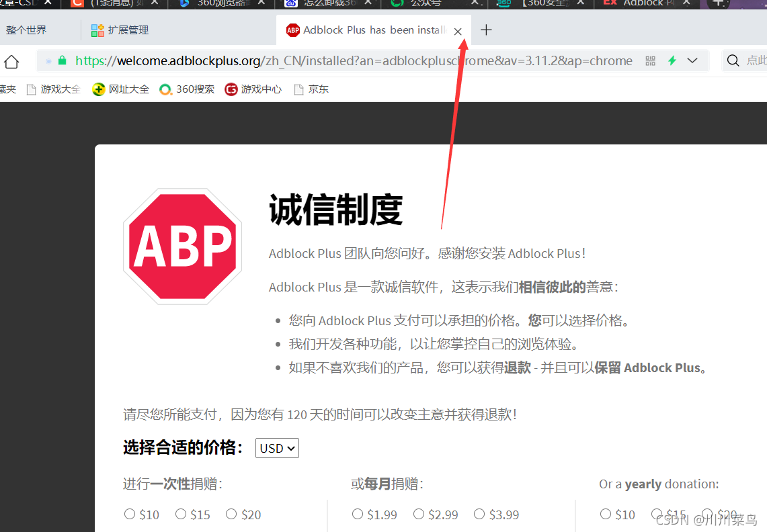The height and width of the screenshot is (532, 767).
Task: Click the 进行一次性捐赠 label
Action: tap(173, 484)
